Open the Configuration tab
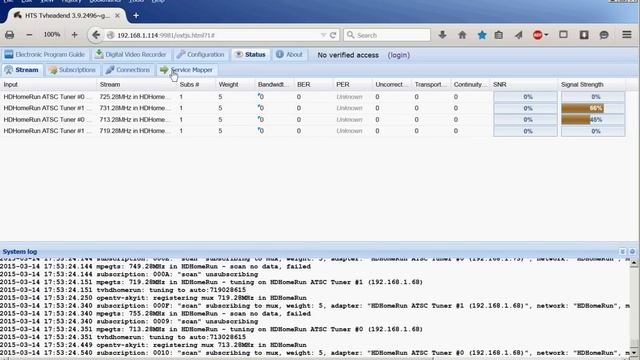640x360 pixels. pos(200,54)
